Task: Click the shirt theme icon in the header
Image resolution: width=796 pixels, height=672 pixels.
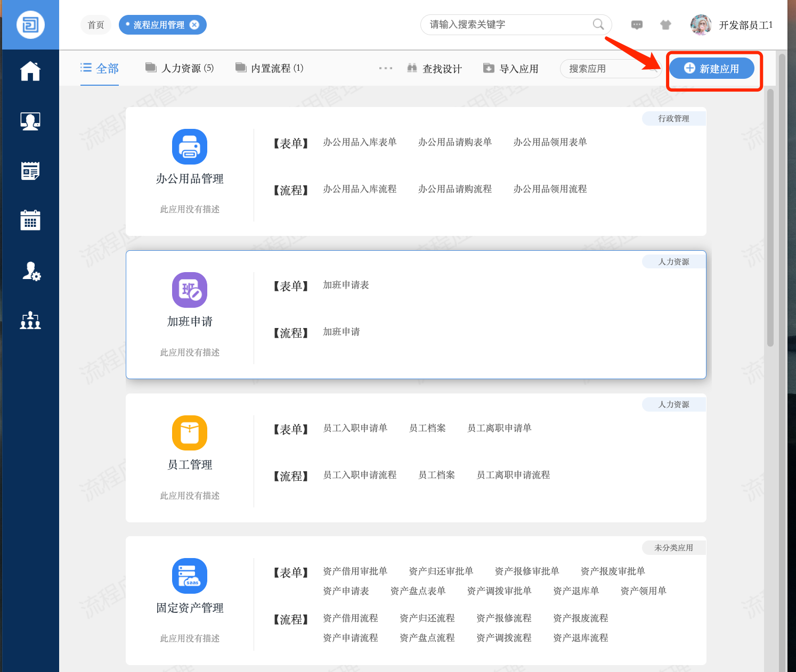Action: click(665, 25)
